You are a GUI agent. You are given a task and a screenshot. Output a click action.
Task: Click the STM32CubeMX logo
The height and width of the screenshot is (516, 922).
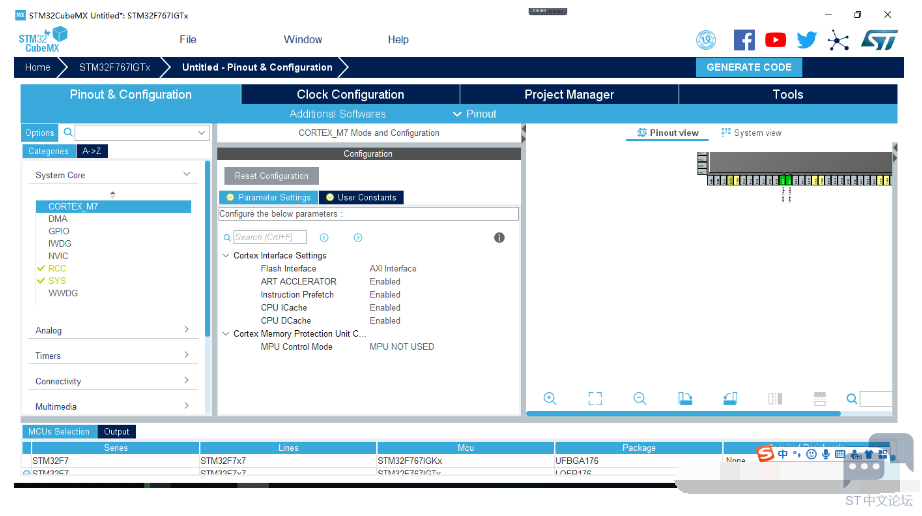pyautogui.click(x=43, y=39)
